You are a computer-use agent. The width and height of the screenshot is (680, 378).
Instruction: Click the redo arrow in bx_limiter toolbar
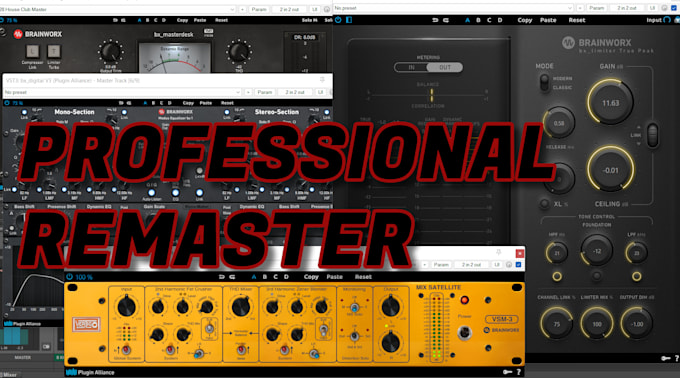click(x=445, y=20)
